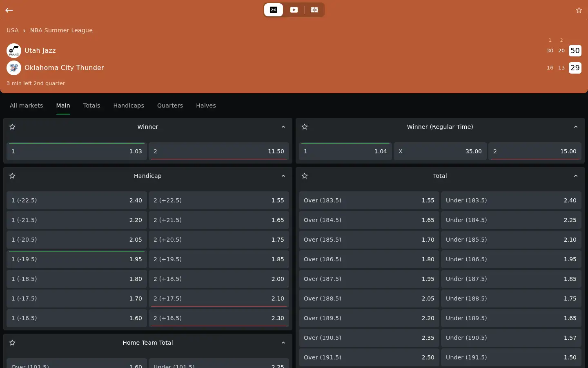This screenshot has width=588, height=368.
Task: Switch to the 2:0 scoreboard view
Action: 274,10
